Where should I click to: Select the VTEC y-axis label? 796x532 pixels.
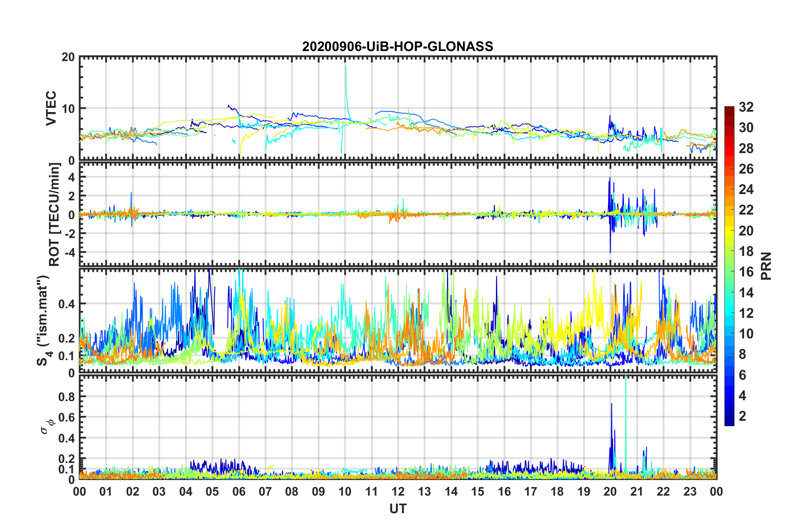pyautogui.click(x=51, y=108)
